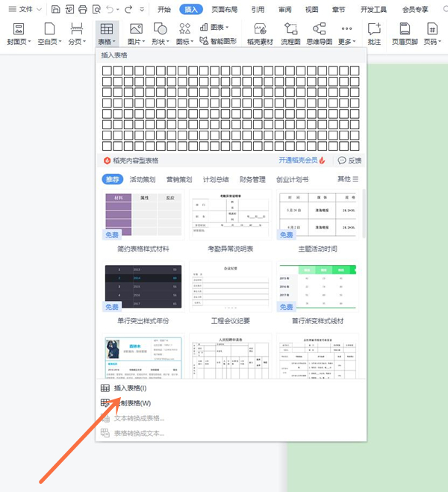This screenshot has height=492, width=448.
Task: Open the 文件 menu
Action: pos(25,9)
